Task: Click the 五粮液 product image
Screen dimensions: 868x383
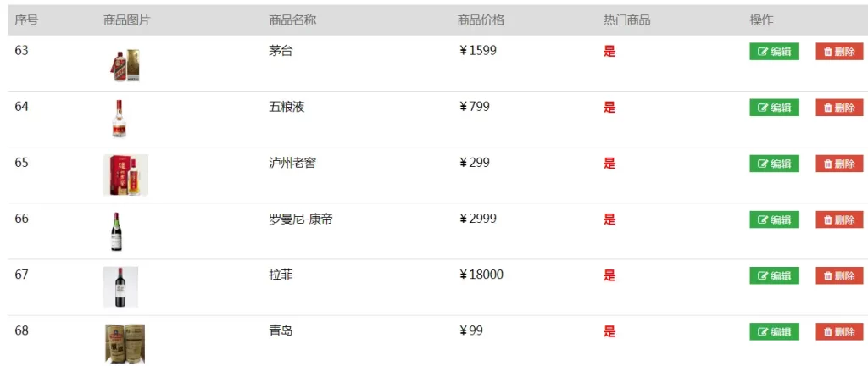Action: coord(119,119)
